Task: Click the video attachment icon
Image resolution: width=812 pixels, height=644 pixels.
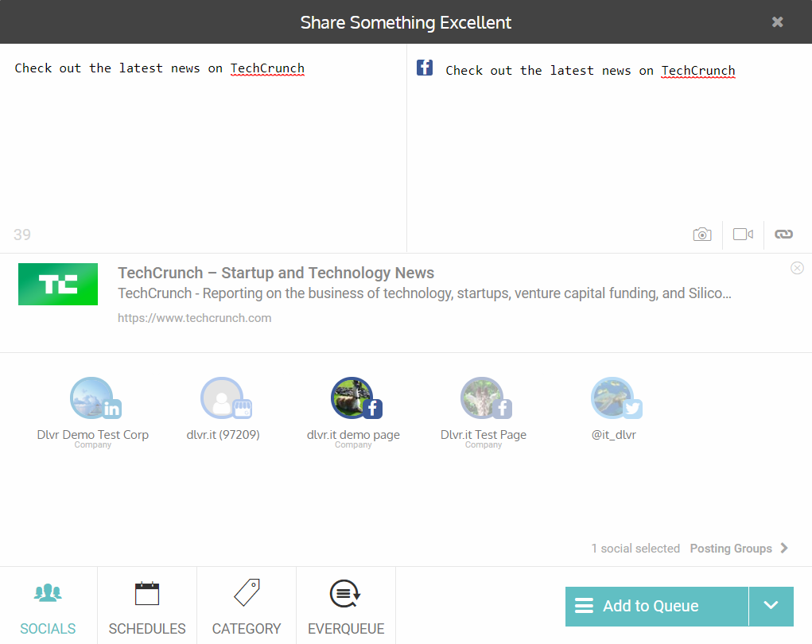Action: tap(743, 235)
